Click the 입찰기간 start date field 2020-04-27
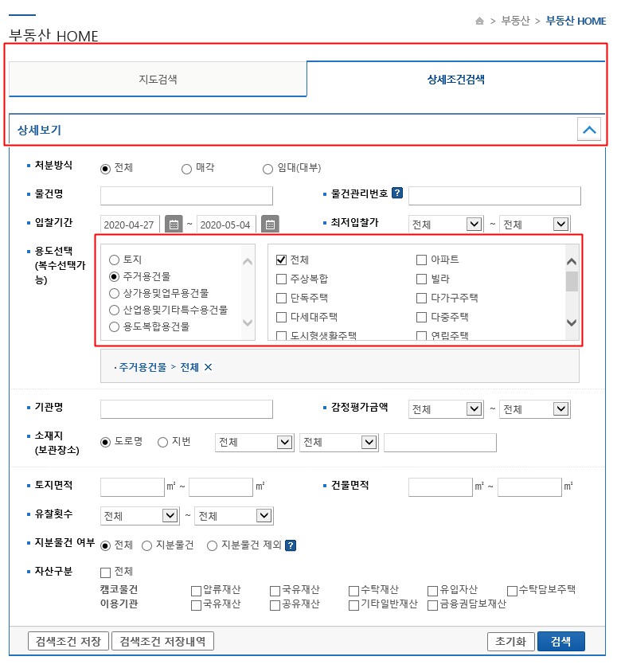This screenshot has height=672, width=617. pyautogui.click(x=130, y=225)
